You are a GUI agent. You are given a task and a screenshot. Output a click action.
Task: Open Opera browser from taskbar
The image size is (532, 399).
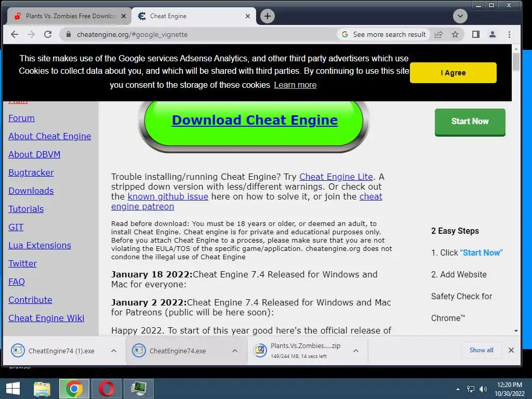(x=106, y=389)
